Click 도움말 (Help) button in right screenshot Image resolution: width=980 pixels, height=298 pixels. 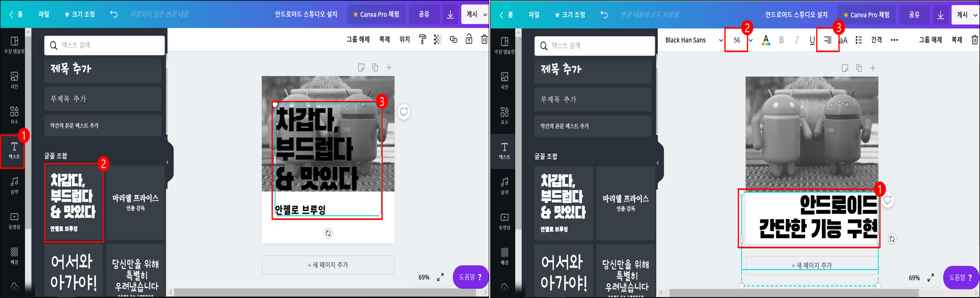click(x=961, y=277)
